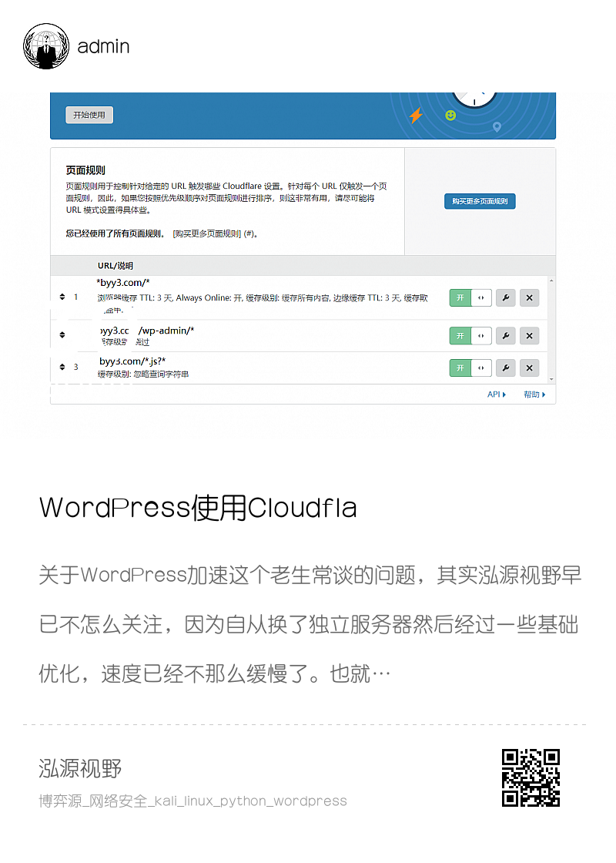
Task: Click the 页面规则 heading
Action: [x=85, y=170]
